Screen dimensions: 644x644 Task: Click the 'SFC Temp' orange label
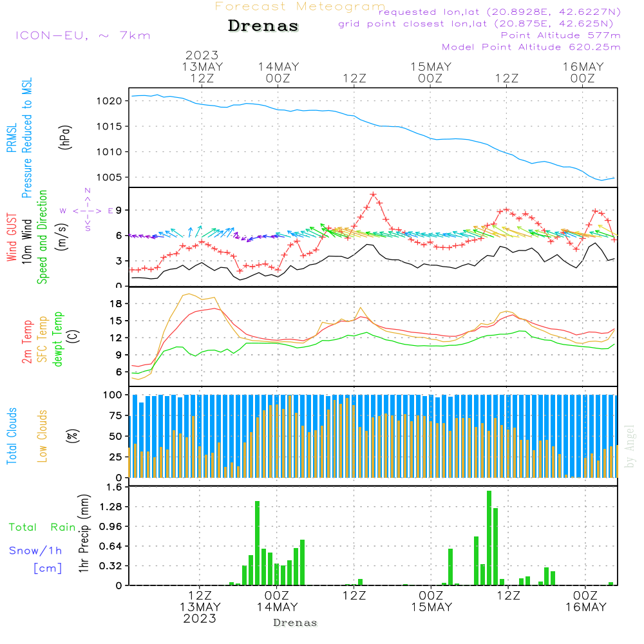pyautogui.click(x=43, y=339)
